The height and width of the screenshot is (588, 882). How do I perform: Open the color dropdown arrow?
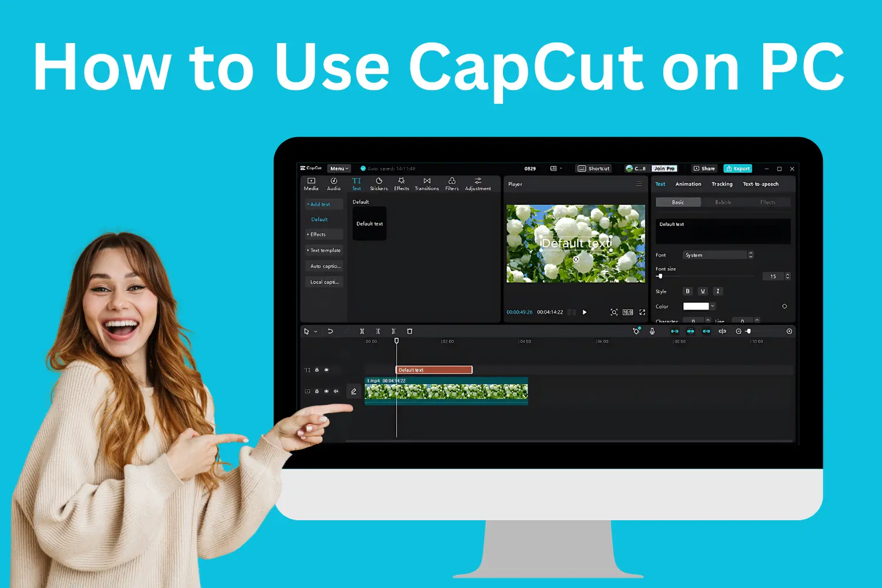coord(713,306)
